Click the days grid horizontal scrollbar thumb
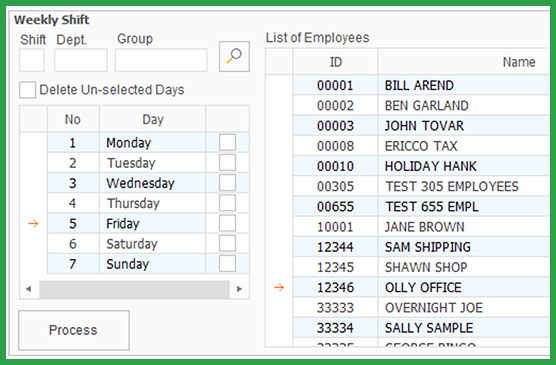The width and height of the screenshot is (556, 365). pyautogui.click(x=134, y=289)
